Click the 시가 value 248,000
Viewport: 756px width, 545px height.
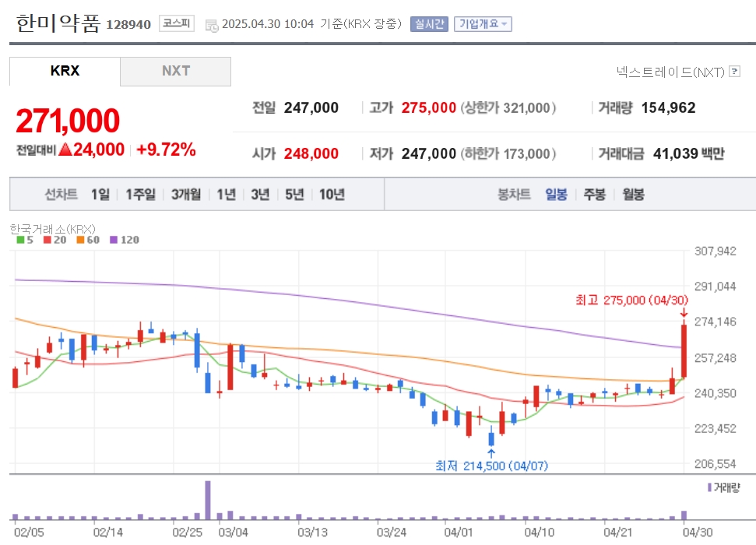[311, 153]
